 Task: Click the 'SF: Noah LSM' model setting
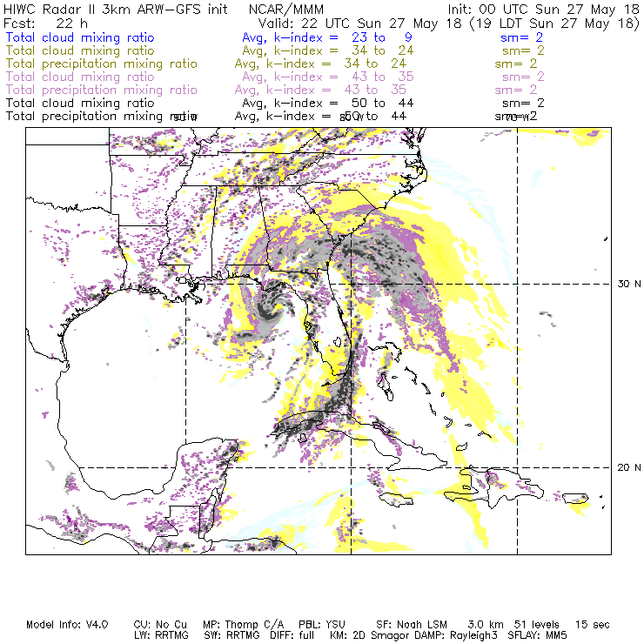coord(412,625)
